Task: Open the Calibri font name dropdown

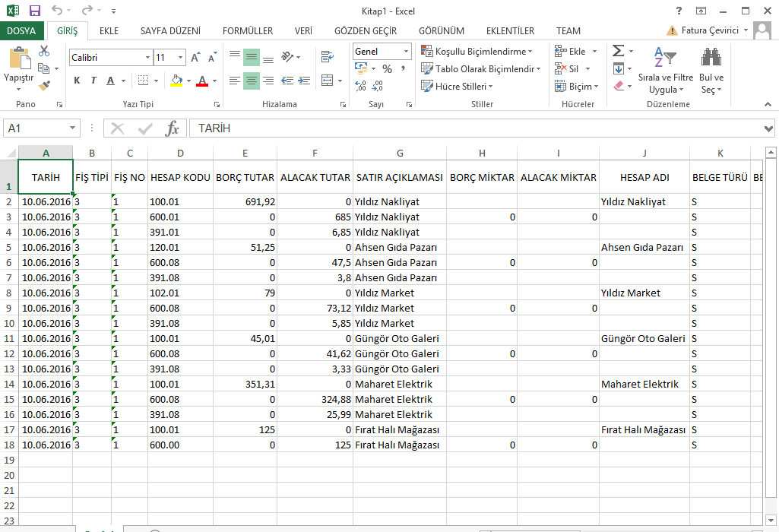Action: (x=147, y=58)
